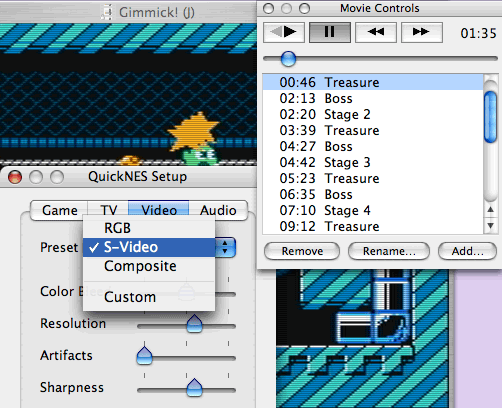Click the rewind button in Movie Controls
Screen dimensions: 502x408
[376, 32]
